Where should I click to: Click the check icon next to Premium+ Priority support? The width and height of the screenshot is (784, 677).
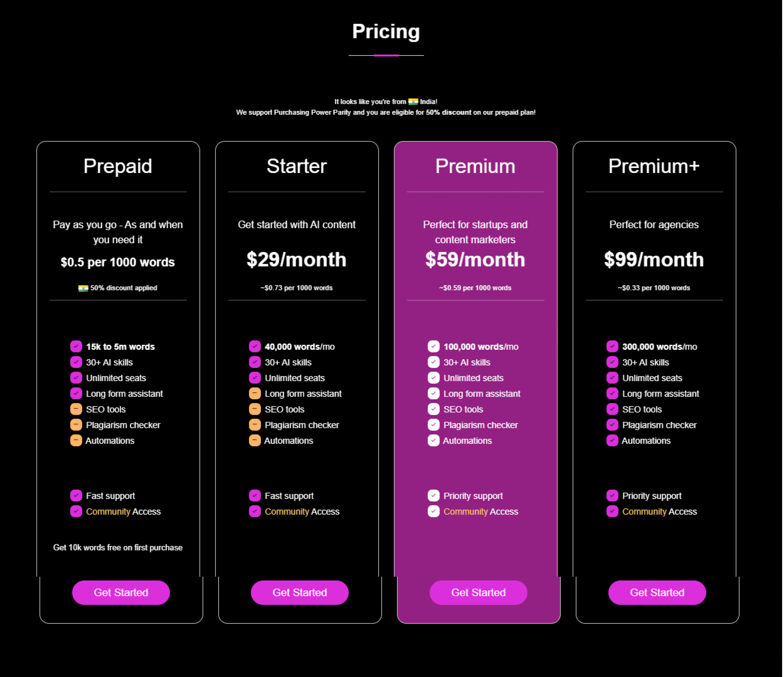[612, 496]
